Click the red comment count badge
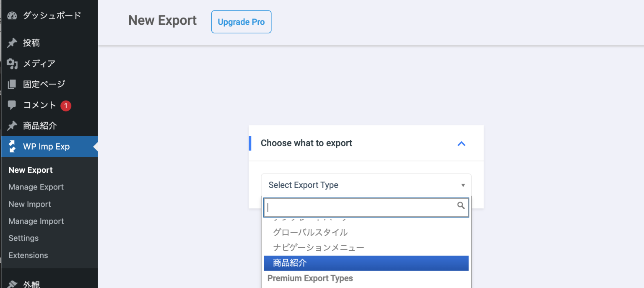The image size is (644, 288). click(x=65, y=105)
